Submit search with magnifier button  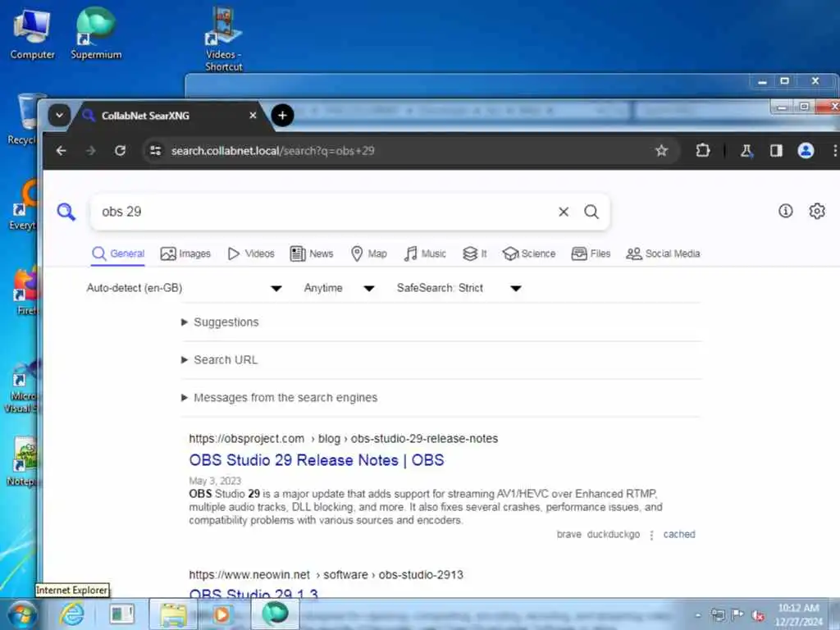point(591,212)
